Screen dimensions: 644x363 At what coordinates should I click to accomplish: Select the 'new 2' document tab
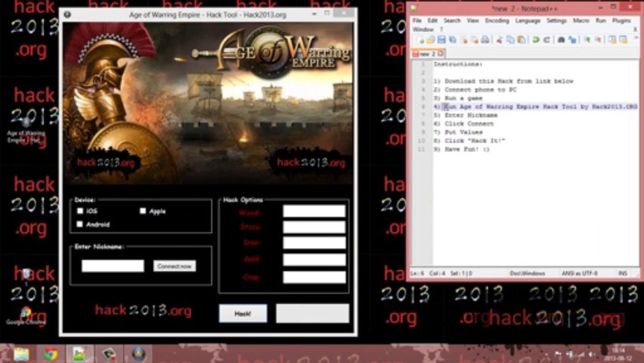tap(427, 53)
